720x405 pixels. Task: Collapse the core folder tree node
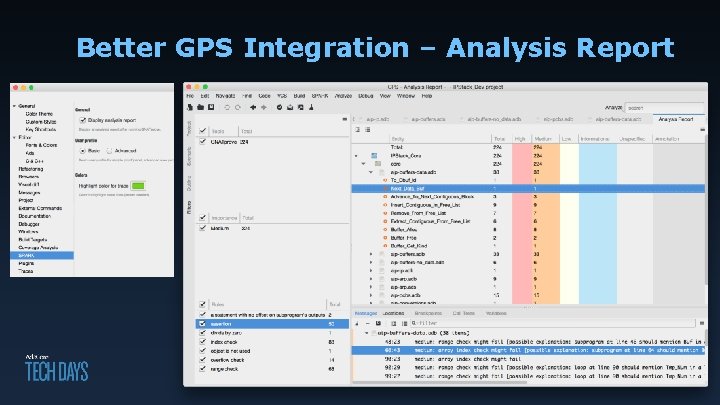click(363, 163)
